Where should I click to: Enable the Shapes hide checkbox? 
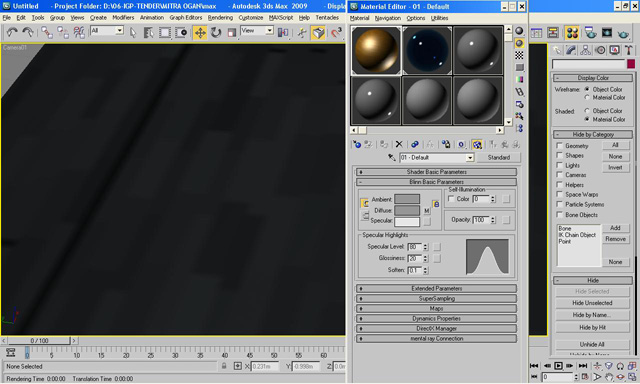[560, 155]
